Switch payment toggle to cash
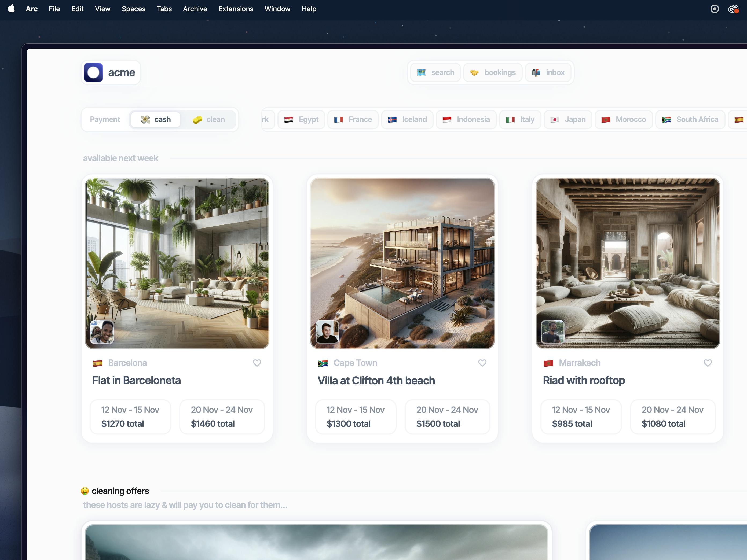The image size is (747, 560). tap(156, 120)
